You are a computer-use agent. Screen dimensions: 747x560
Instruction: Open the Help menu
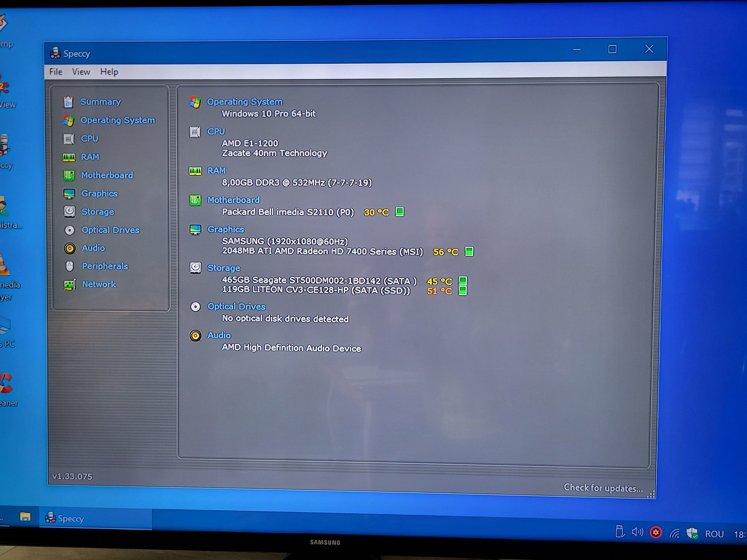(x=109, y=72)
